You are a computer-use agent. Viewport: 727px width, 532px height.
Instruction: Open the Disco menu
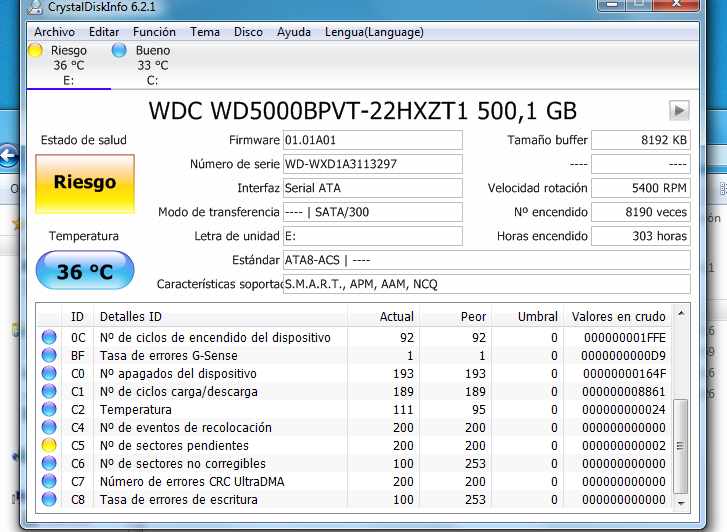(248, 32)
